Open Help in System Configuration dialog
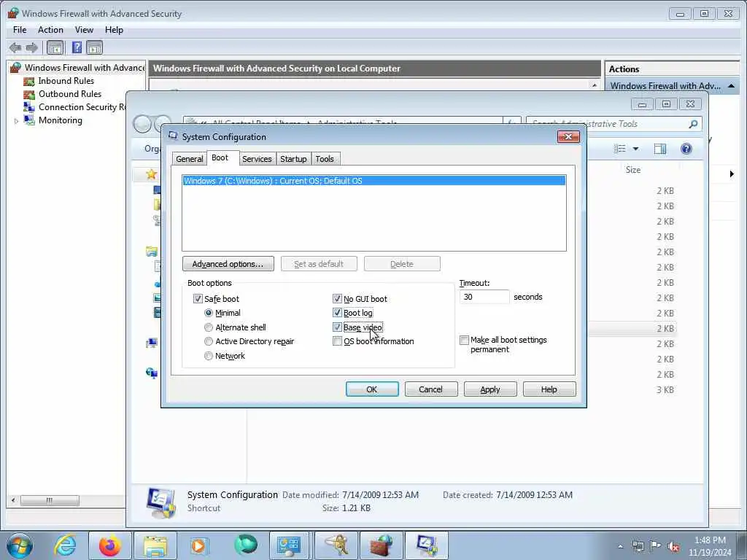 click(x=549, y=389)
